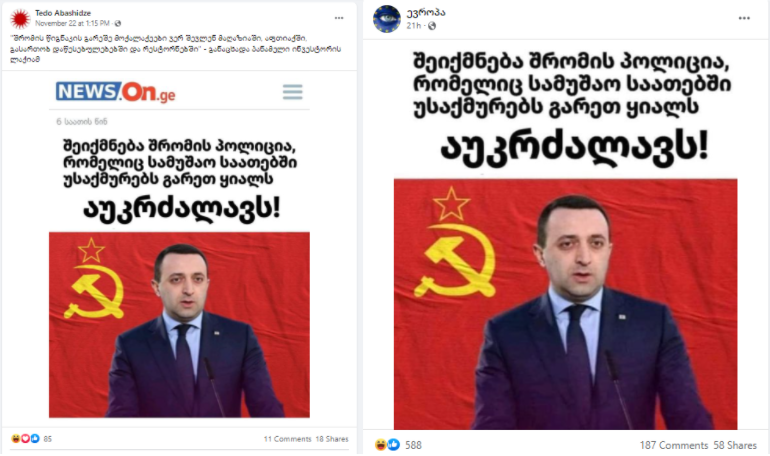
Task: Click the NEWS.On.ge logo
Action: click(x=115, y=92)
